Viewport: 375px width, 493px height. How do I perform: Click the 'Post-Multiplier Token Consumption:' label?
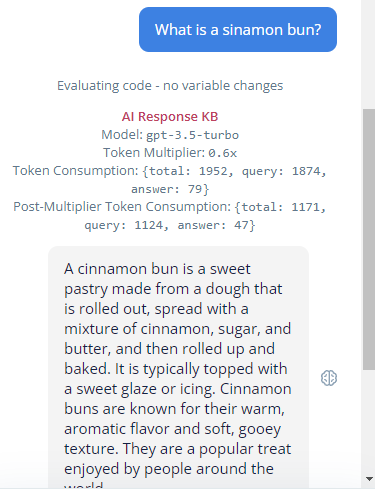pyautogui.click(x=122, y=207)
